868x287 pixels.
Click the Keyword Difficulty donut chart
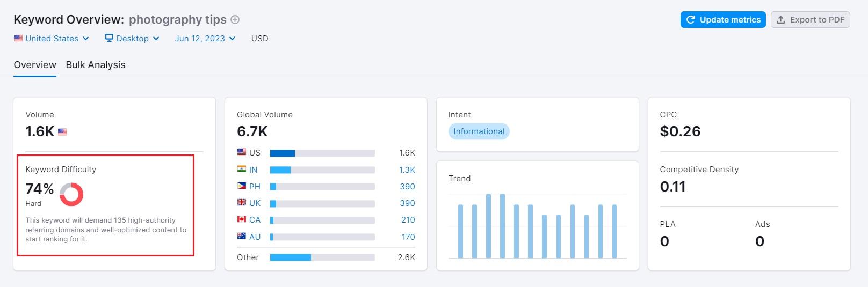[71, 194]
